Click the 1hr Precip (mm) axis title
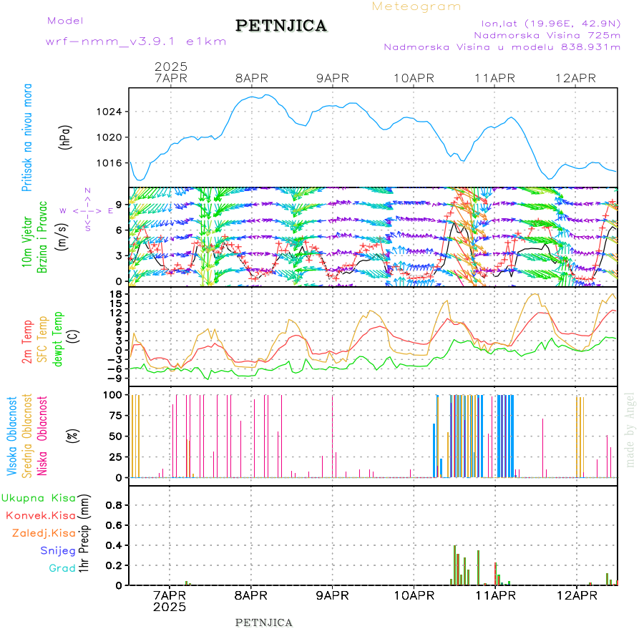This screenshot has width=644, height=644. point(84,534)
